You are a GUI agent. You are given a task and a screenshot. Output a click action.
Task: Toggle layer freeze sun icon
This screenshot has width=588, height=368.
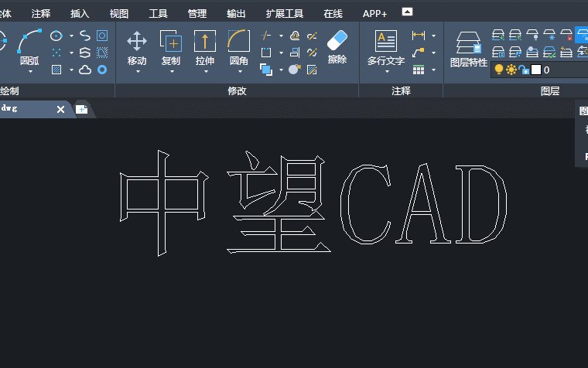(511, 70)
